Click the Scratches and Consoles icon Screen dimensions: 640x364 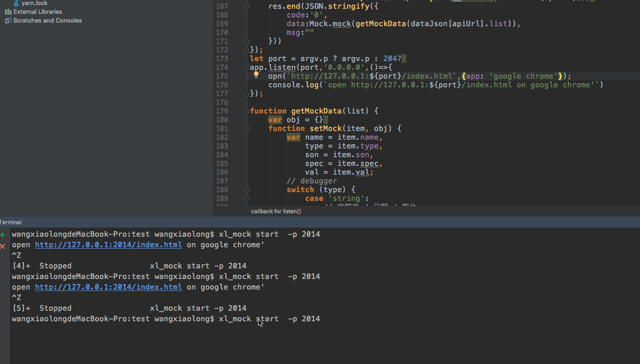point(8,21)
